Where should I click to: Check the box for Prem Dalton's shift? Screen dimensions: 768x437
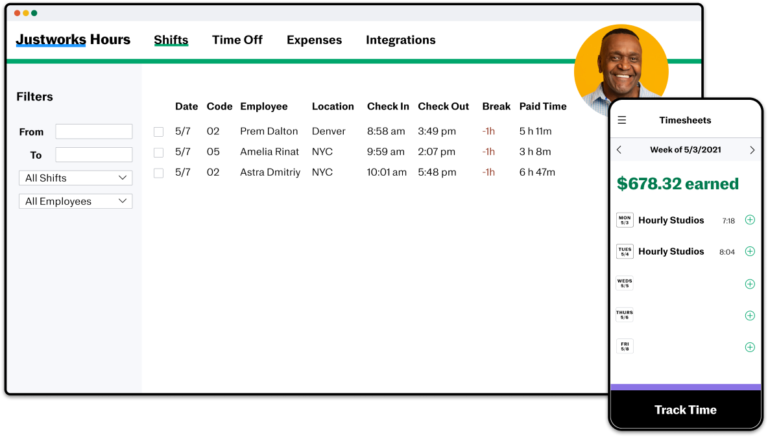click(158, 132)
